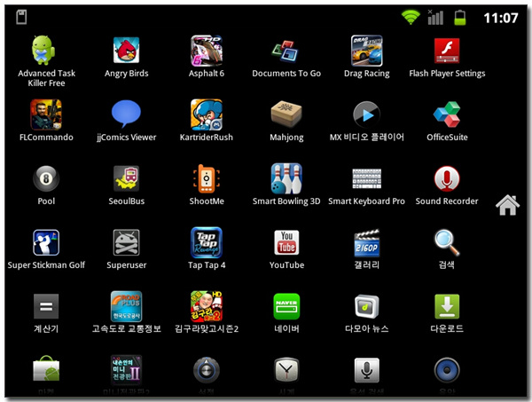Launch YouTube app

point(286,248)
